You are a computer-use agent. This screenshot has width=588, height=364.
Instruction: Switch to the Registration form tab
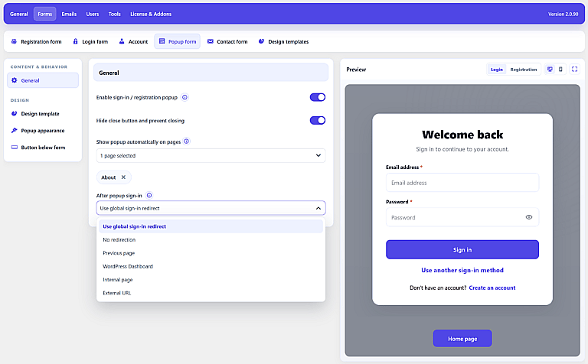(x=37, y=41)
